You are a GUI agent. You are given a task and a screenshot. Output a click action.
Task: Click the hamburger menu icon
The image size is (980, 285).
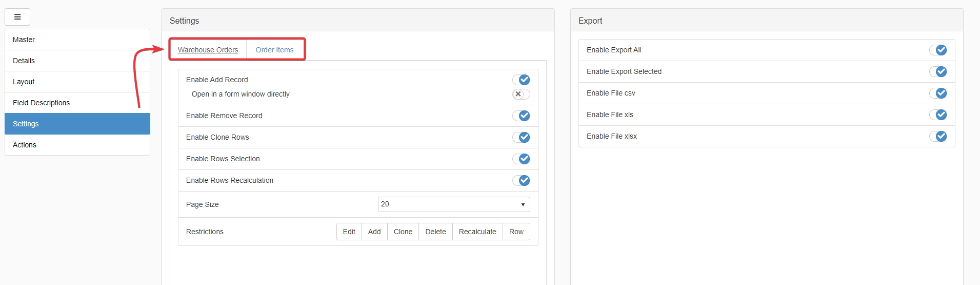(17, 17)
